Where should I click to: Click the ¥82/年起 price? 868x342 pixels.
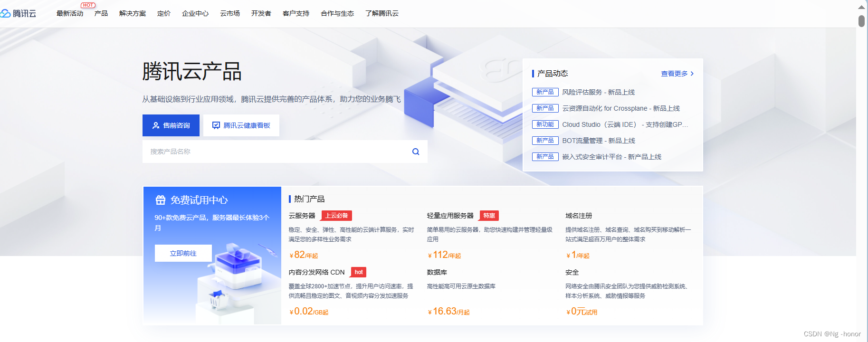click(x=304, y=255)
